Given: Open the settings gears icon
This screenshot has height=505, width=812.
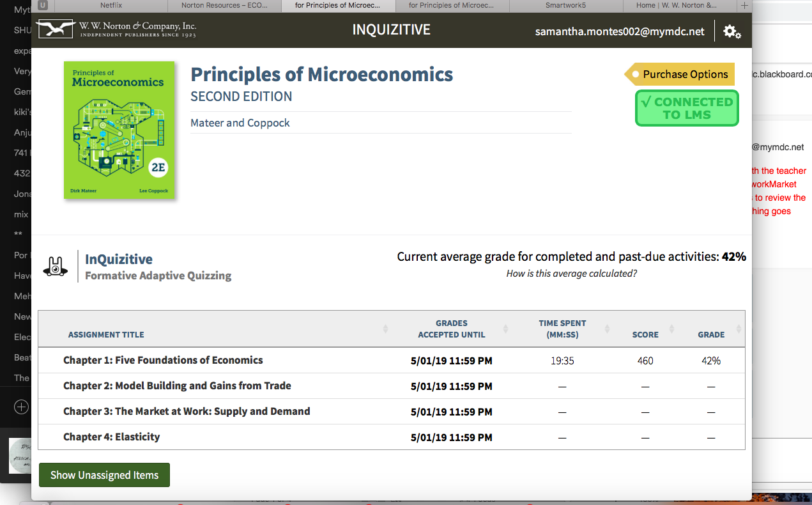Looking at the screenshot, I should (732, 31).
